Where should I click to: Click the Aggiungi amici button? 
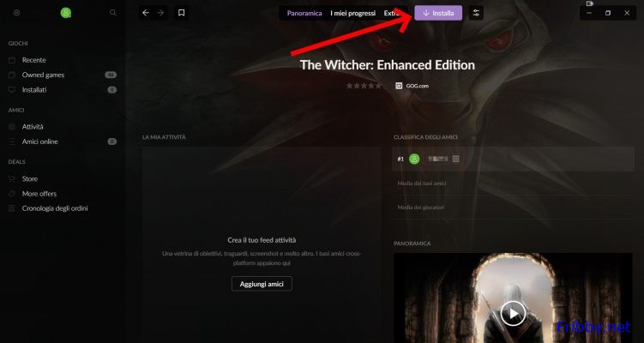[x=262, y=284]
